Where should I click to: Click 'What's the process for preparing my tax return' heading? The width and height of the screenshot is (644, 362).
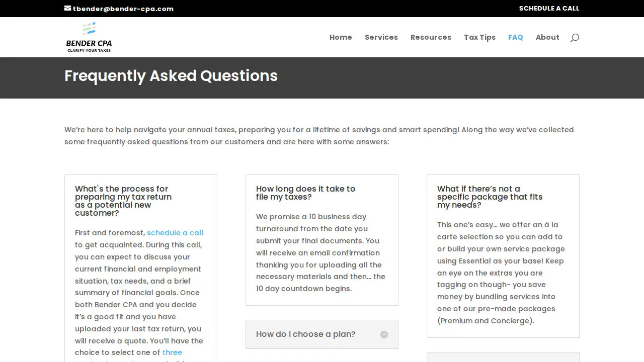(x=123, y=201)
